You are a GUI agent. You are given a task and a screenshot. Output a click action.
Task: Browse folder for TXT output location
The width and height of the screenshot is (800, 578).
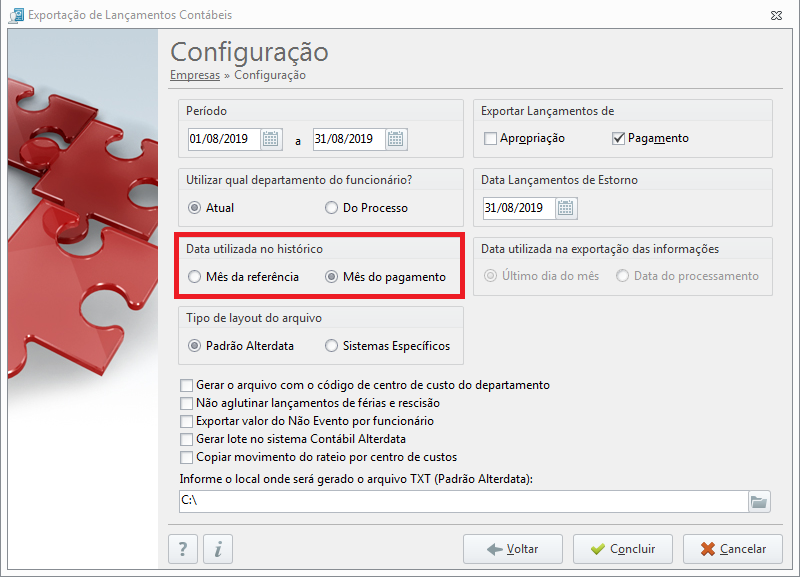point(759,502)
